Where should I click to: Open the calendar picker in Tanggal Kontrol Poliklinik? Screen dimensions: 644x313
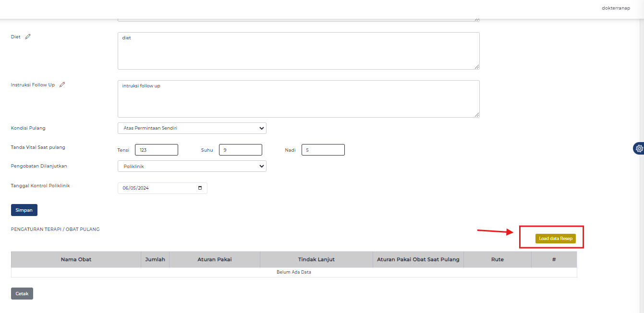(x=200, y=188)
